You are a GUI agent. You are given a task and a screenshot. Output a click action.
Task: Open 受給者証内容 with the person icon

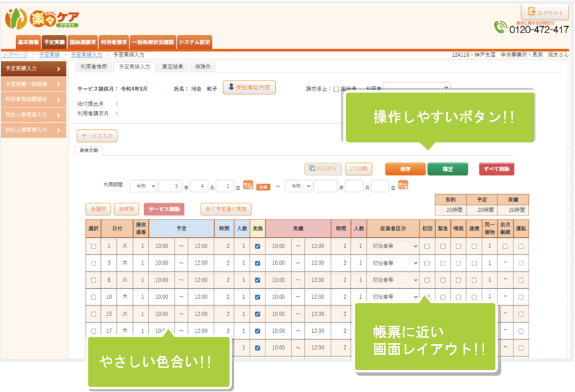point(249,87)
